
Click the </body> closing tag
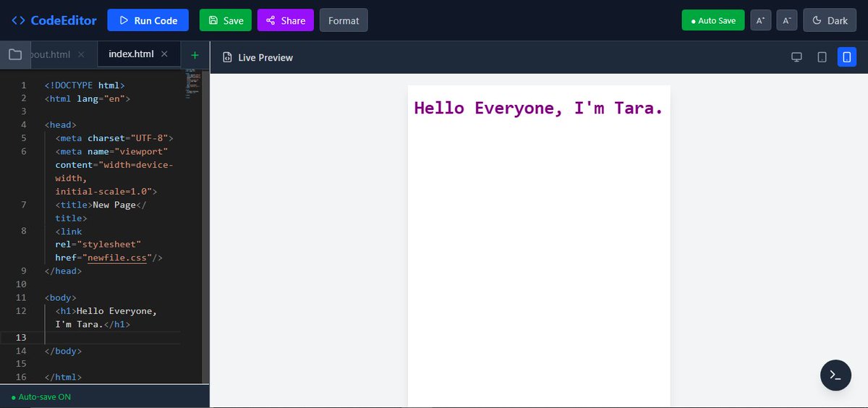click(63, 351)
